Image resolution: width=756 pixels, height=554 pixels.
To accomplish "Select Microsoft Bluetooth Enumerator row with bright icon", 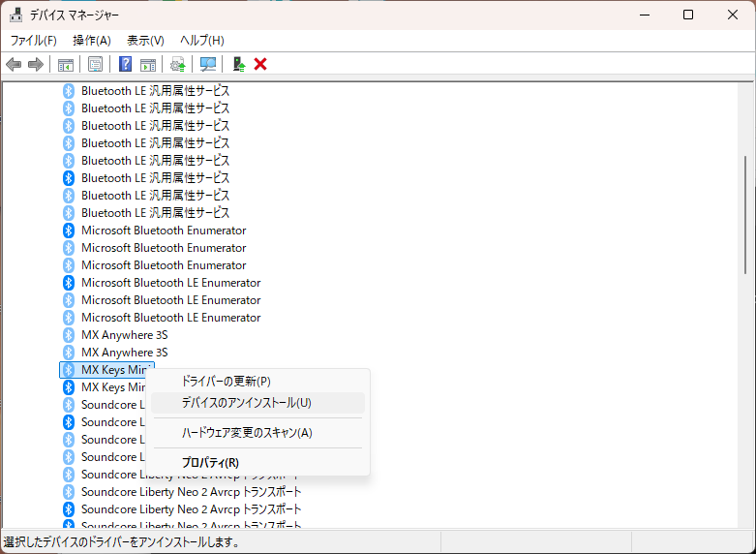I will coord(154,231).
